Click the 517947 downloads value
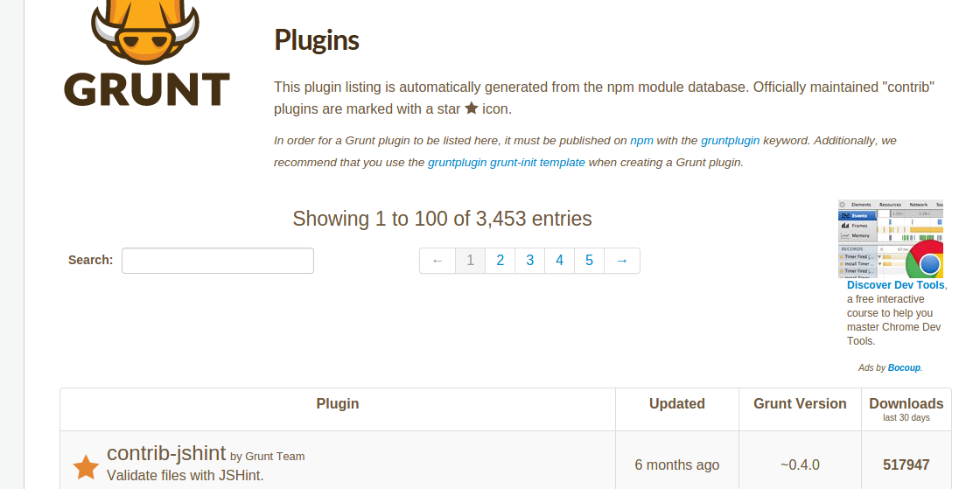Image resolution: width=980 pixels, height=489 pixels. [906, 465]
